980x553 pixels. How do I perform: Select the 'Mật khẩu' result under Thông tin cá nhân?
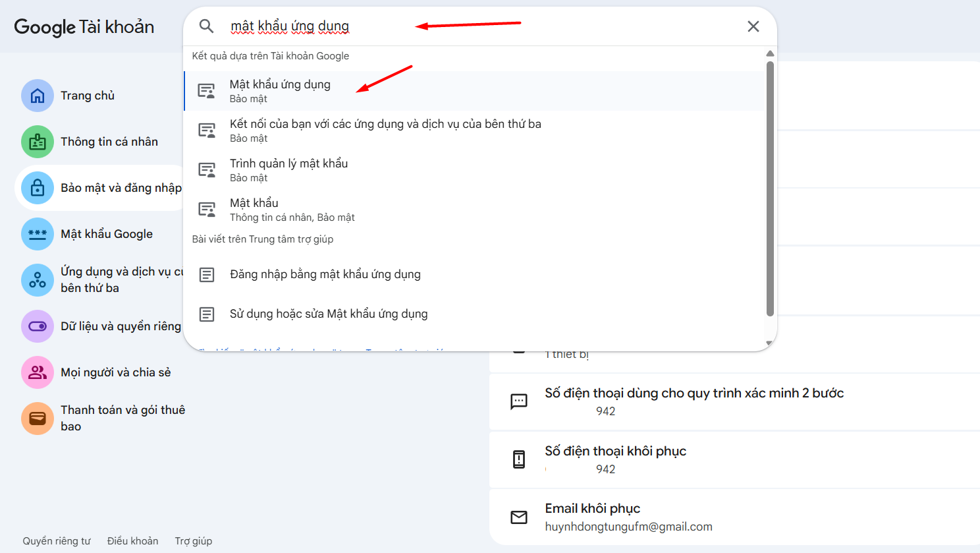click(x=474, y=210)
